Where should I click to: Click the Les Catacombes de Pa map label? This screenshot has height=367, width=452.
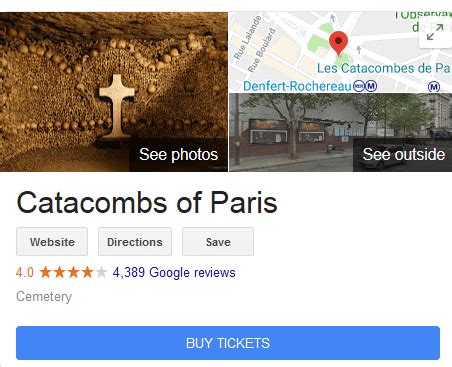point(383,68)
